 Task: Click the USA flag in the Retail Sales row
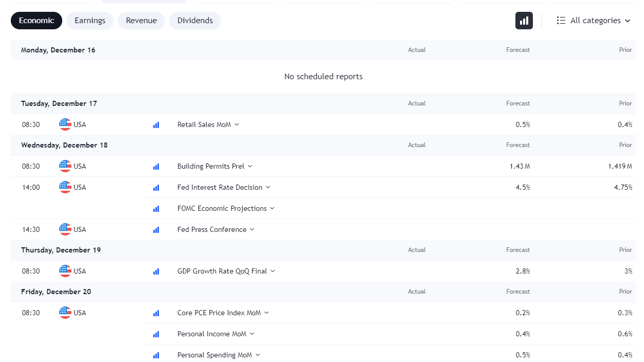pyautogui.click(x=65, y=124)
